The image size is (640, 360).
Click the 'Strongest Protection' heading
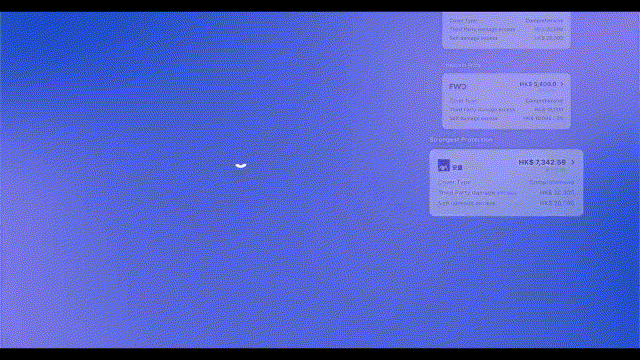click(x=461, y=140)
